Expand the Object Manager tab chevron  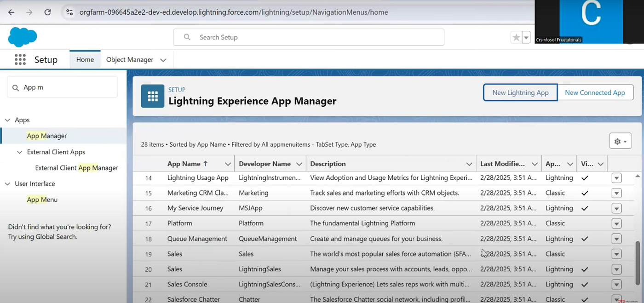click(163, 60)
